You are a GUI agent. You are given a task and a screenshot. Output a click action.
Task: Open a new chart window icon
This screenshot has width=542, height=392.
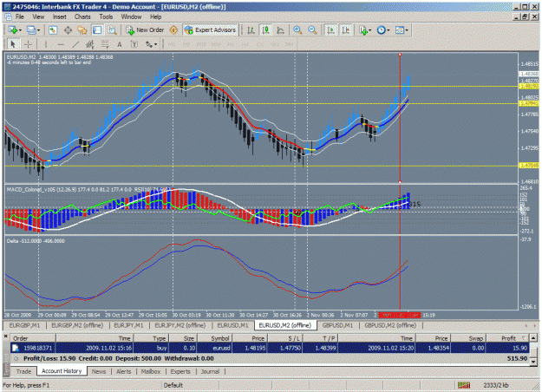[13, 30]
